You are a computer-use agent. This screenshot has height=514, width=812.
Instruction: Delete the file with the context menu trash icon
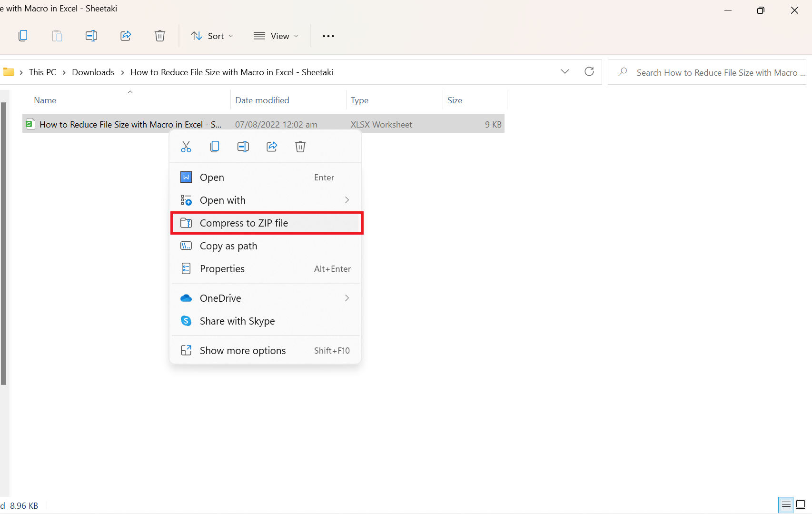pyautogui.click(x=300, y=146)
